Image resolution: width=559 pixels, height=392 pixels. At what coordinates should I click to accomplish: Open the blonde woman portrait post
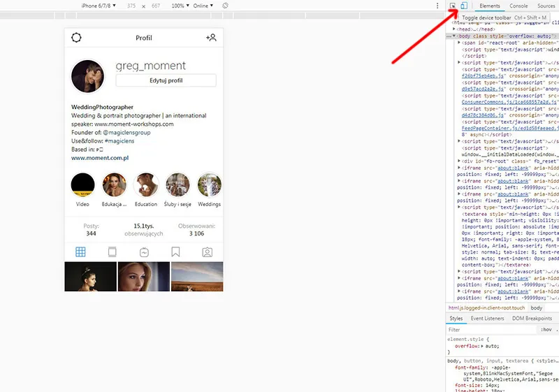pos(144,277)
